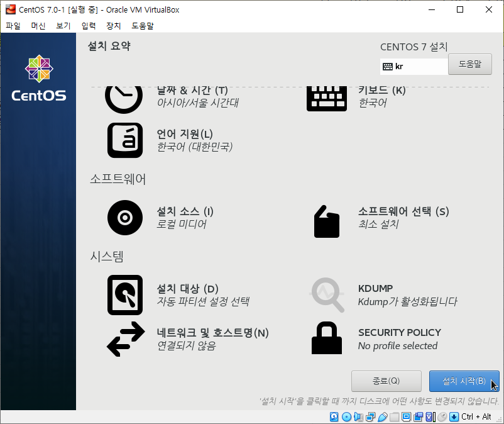Click VirtualBox host key arrow icon
504x424 pixels.
point(454,417)
